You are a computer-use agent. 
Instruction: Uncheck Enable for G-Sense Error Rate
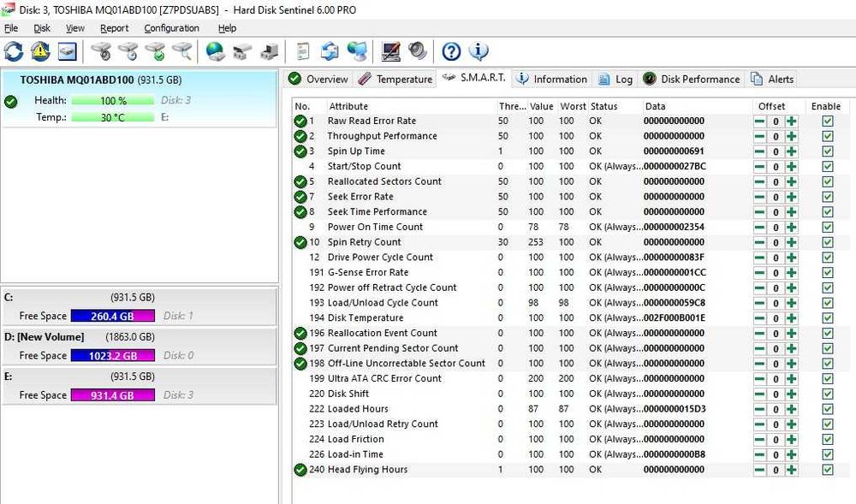[828, 273]
